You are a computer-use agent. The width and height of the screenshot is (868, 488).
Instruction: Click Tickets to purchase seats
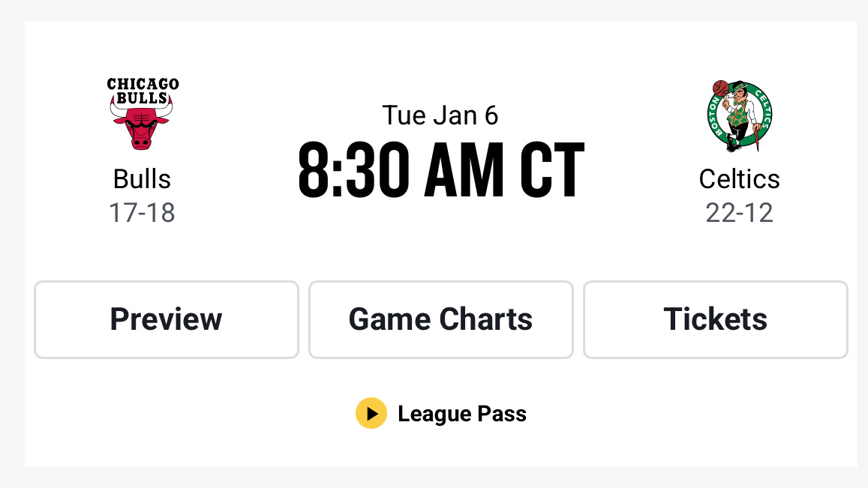715,319
